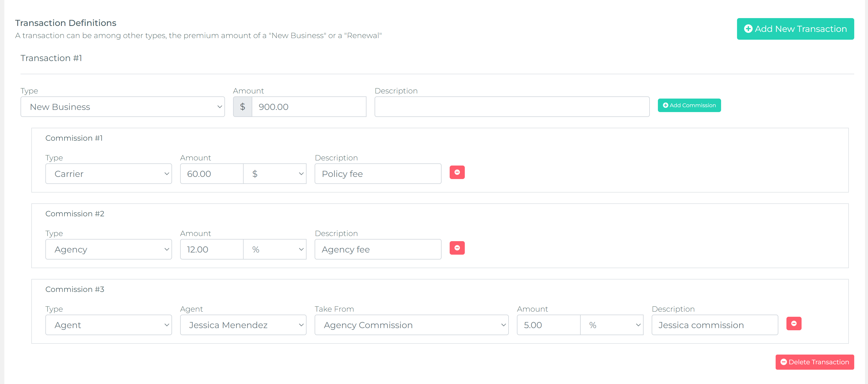Open Commission #1 Carrier type dropdown
The image size is (868, 384).
pyautogui.click(x=109, y=174)
